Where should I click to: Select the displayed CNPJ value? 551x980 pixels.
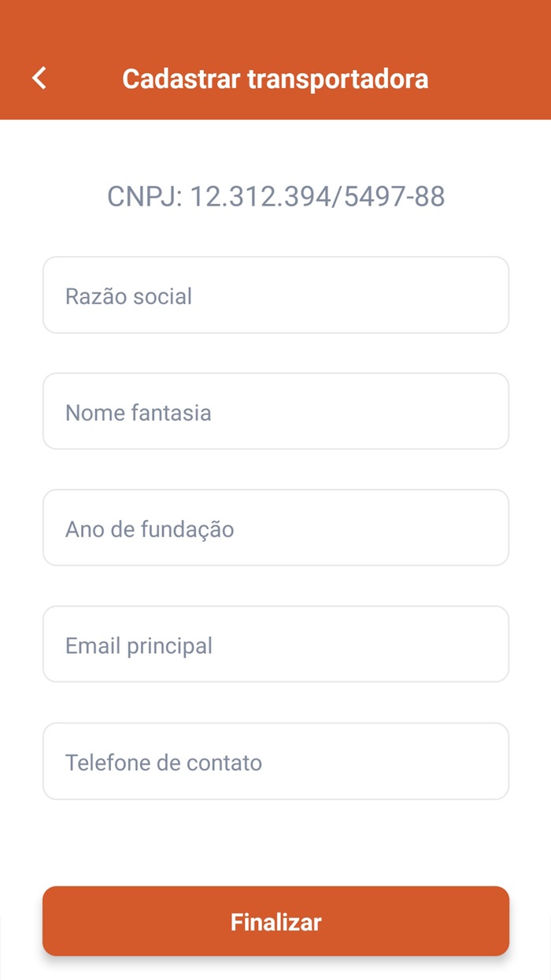pyautogui.click(x=275, y=195)
